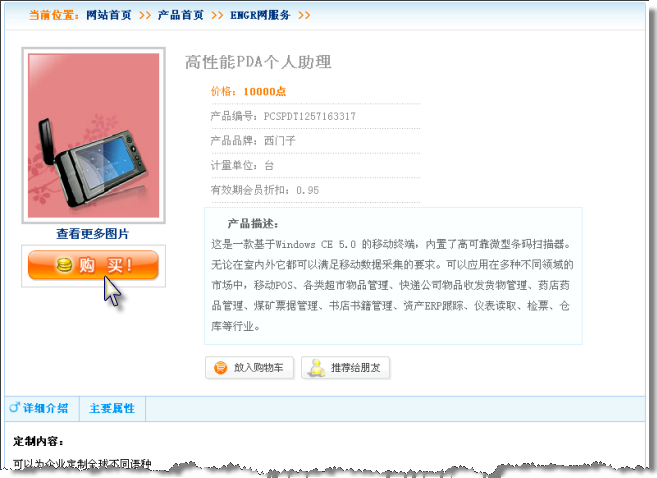Image resolution: width=657 pixels, height=478 pixels.
Task: Click the arrows after 产品首页
Action: pos(217,16)
